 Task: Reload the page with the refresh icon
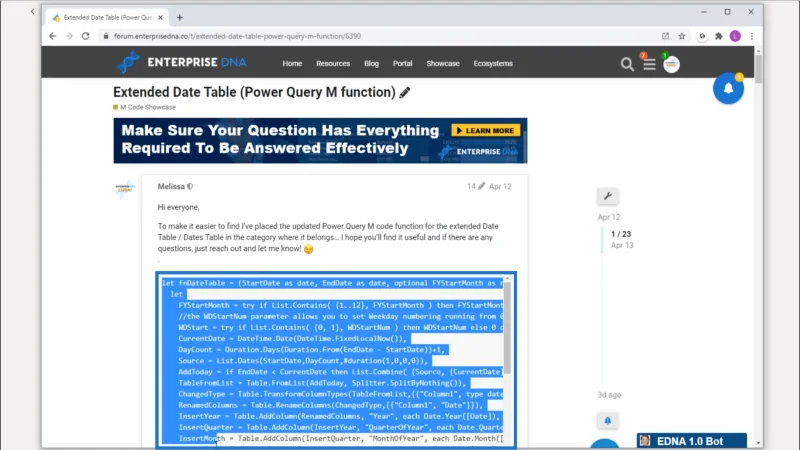(85, 36)
